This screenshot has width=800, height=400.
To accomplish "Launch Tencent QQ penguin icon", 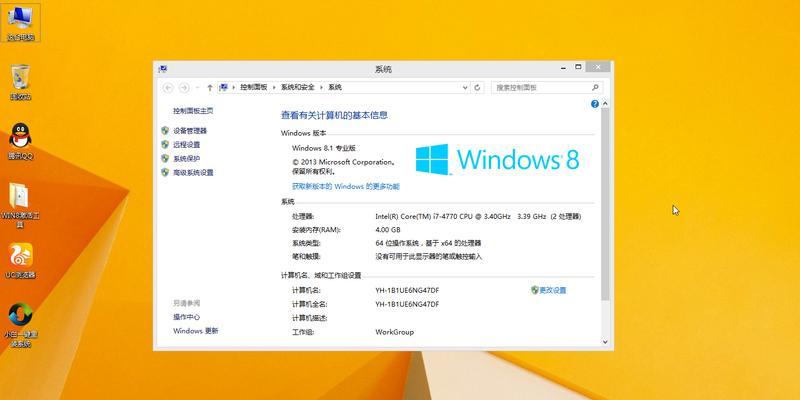I will coord(20,141).
